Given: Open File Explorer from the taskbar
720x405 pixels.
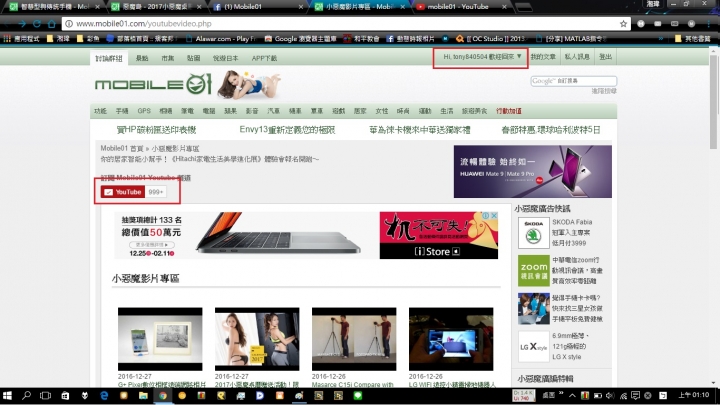Looking at the screenshot, I should tap(143, 395).
